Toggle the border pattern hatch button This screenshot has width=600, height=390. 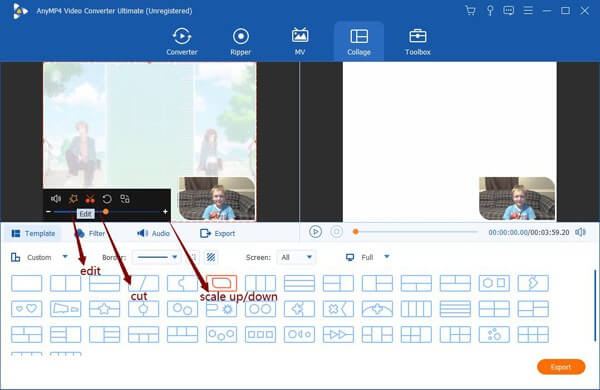pyautogui.click(x=211, y=257)
